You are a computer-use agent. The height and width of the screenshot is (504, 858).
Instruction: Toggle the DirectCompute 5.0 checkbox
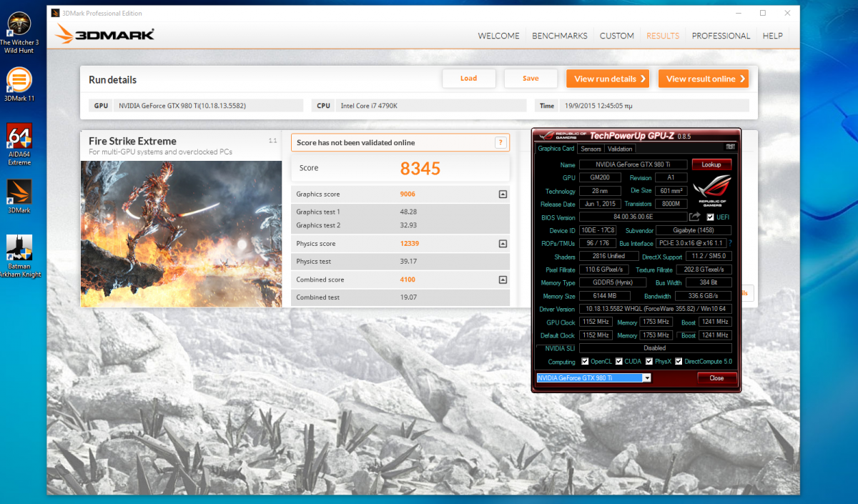tap(679, 362)
